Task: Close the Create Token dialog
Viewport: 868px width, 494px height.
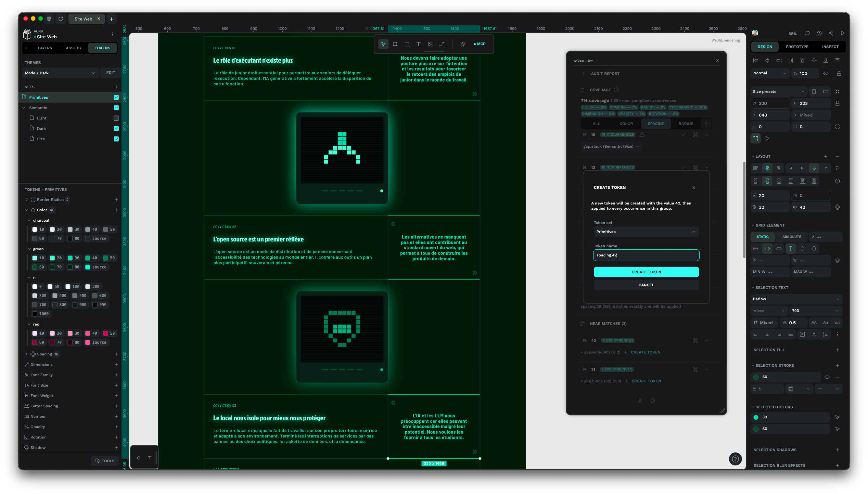Action: pos(694,188)
